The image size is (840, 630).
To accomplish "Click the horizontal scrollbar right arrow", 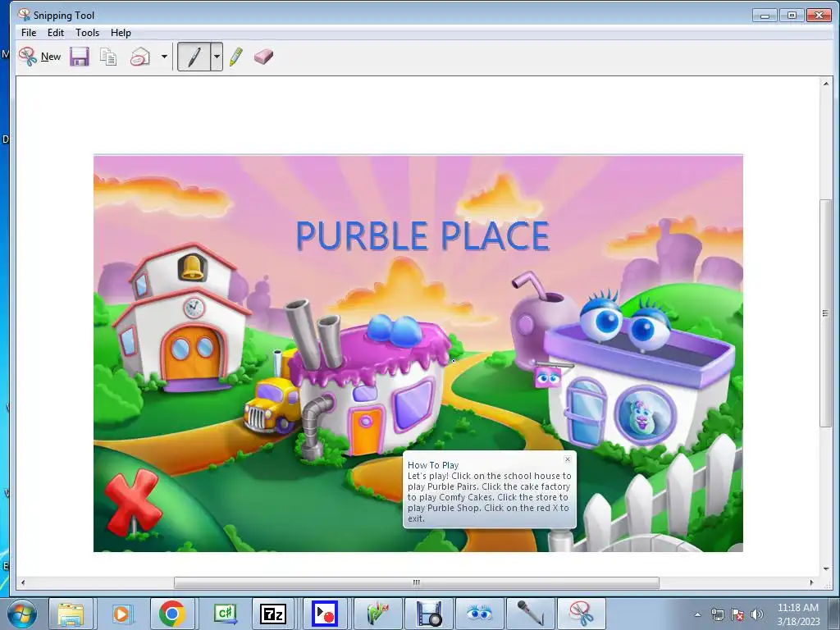I will coord(811,582).
